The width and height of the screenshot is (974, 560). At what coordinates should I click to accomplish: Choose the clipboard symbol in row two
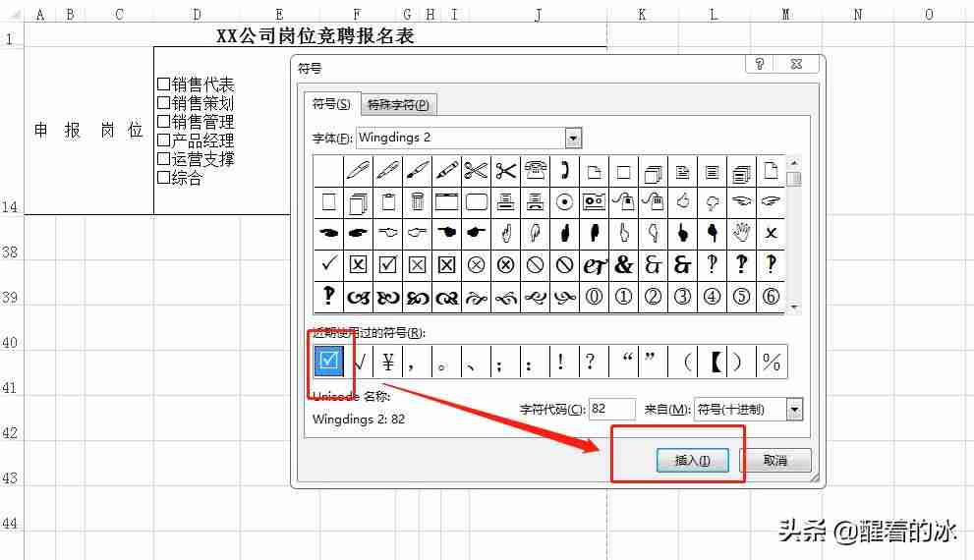(x=387, y=201)
